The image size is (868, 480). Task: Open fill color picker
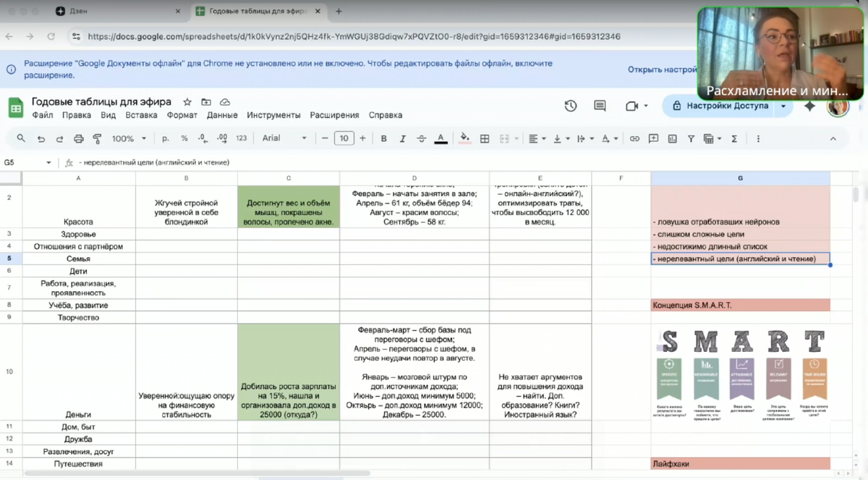tap(465, 138)
